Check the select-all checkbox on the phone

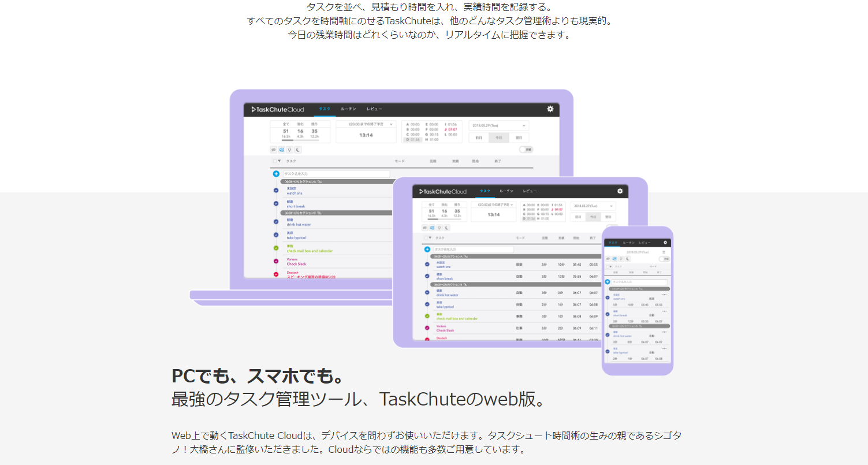607,266
